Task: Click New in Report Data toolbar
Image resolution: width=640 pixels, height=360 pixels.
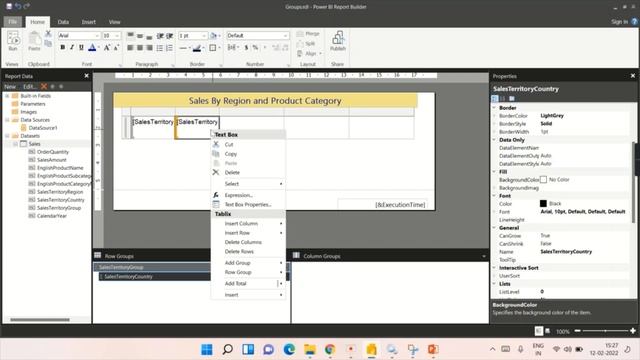Action: [x=10, y=87]
